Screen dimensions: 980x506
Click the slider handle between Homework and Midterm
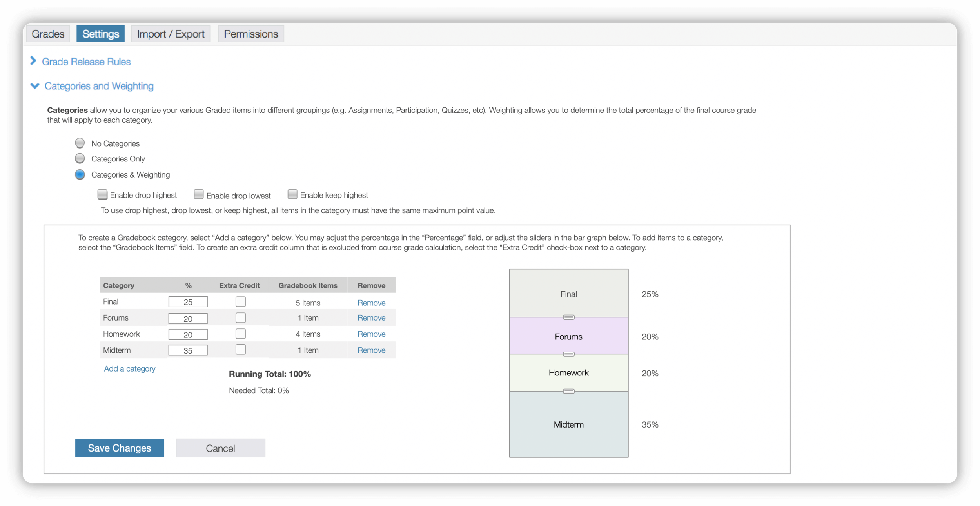[x=568, y=391]
